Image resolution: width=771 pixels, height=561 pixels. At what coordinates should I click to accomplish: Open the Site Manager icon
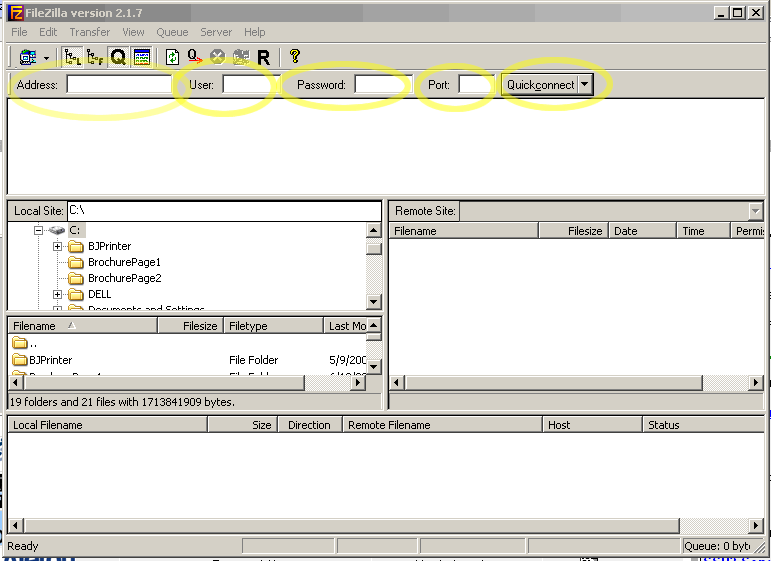tap(28, 57)
